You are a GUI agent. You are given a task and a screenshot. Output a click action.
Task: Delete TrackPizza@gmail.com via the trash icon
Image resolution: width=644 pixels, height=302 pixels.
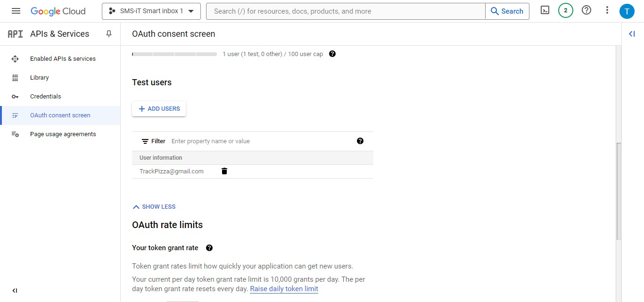(224, 171)
